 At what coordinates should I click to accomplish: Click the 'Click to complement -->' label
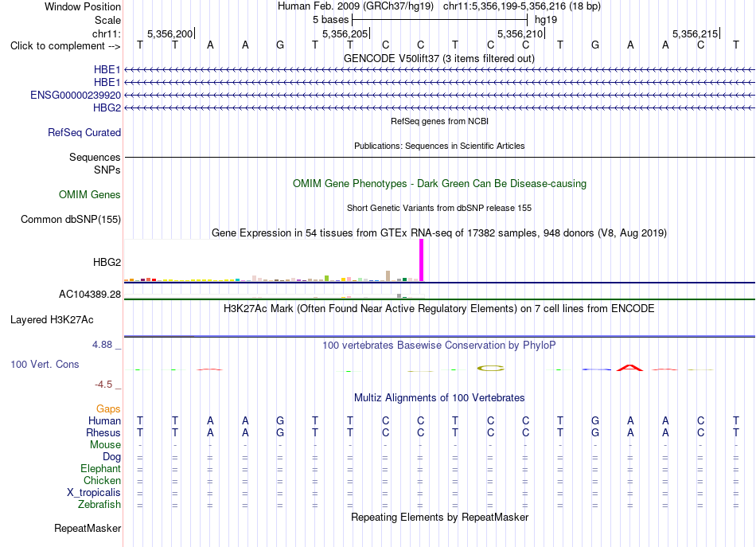(65, 46)
